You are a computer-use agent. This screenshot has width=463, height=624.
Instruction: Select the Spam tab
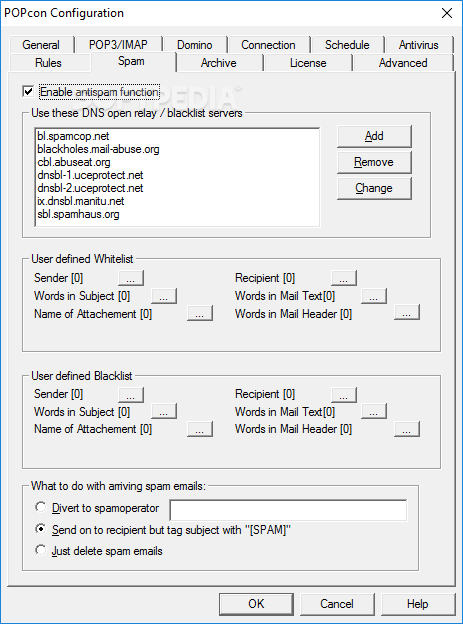(131, 62)
